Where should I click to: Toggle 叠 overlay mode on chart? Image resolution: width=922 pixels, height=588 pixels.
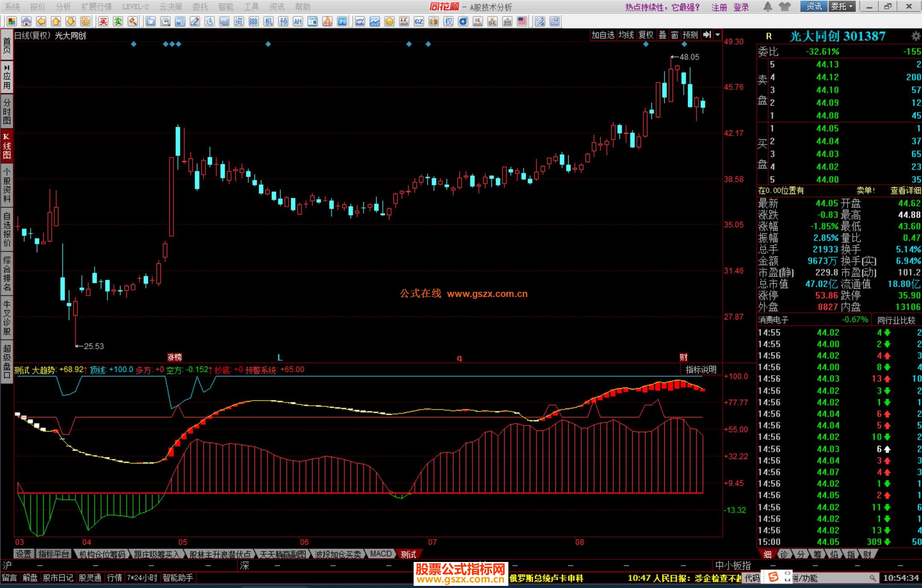pyautogui.click(x=662, y=35)
